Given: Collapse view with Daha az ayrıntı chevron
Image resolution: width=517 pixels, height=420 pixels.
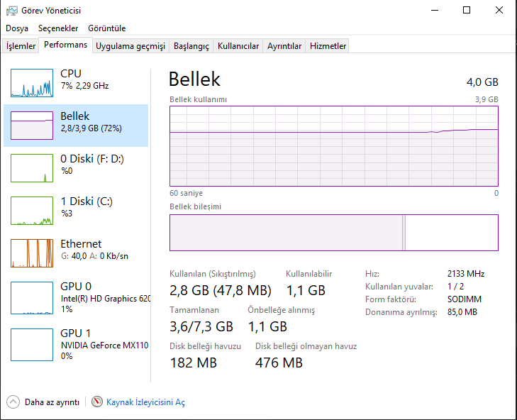Looking at the screenshot, I should tap(13, 402).
